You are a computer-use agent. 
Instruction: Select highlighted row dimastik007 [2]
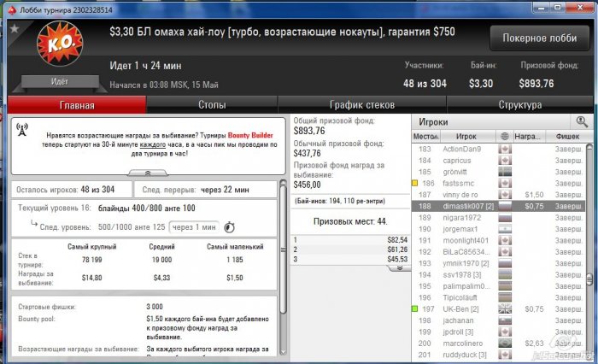point(498,206)
